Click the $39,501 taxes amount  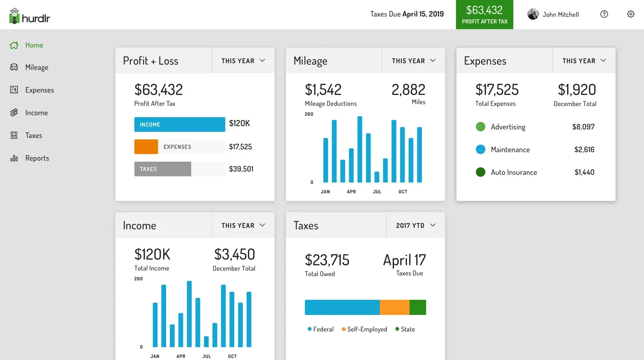tap(241, 169)
